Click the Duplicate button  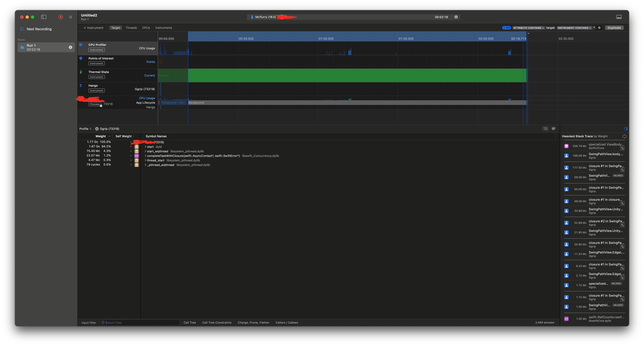[614, 28]
